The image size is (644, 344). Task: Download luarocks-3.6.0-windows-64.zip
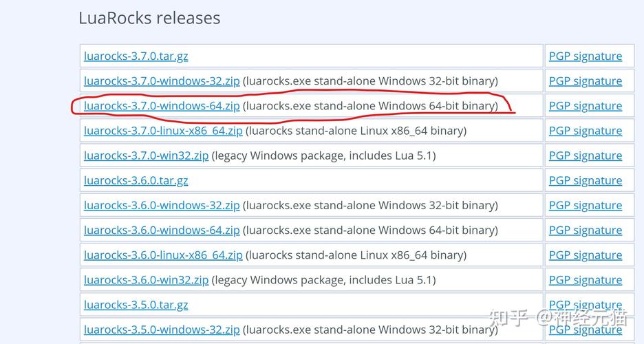[x=162, y=230]
